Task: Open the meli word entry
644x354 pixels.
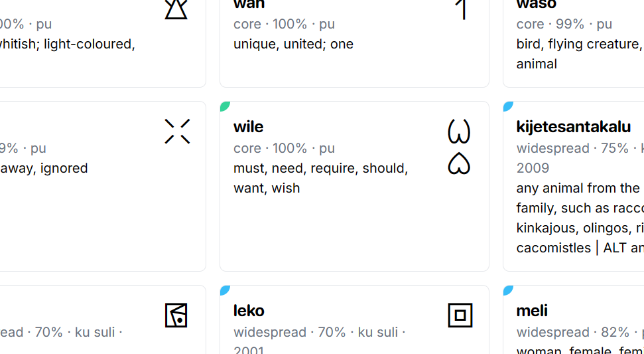Action: pyautogui.click(x=532, y=311)
